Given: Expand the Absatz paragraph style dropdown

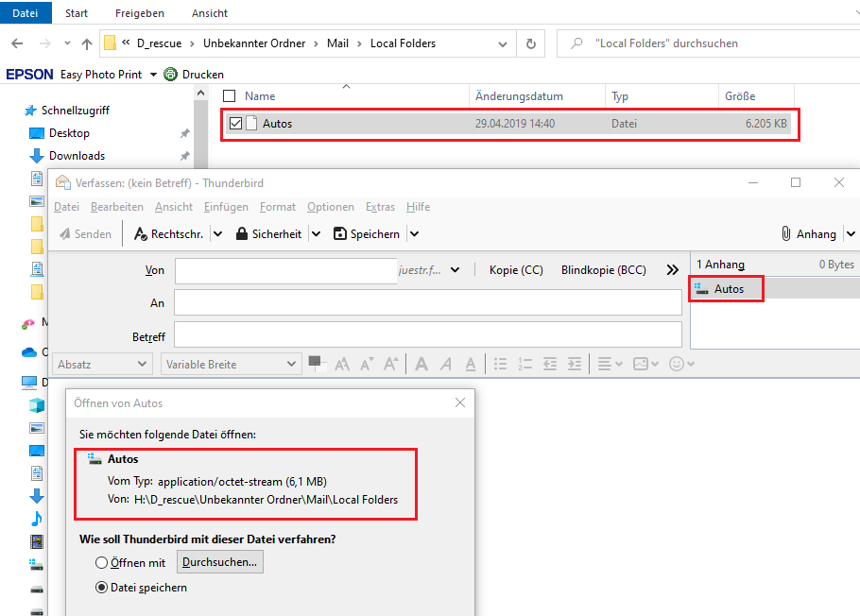Looking at the screenshot, I should 102,365.
